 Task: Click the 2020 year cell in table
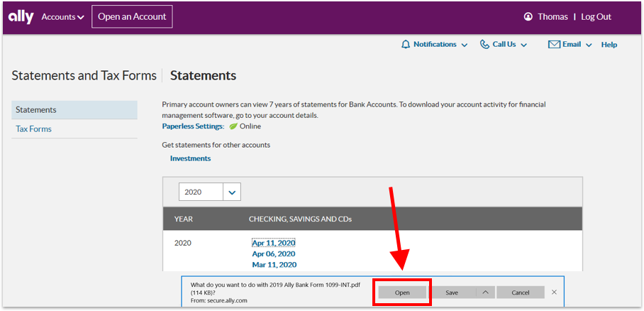coord(183,243)
